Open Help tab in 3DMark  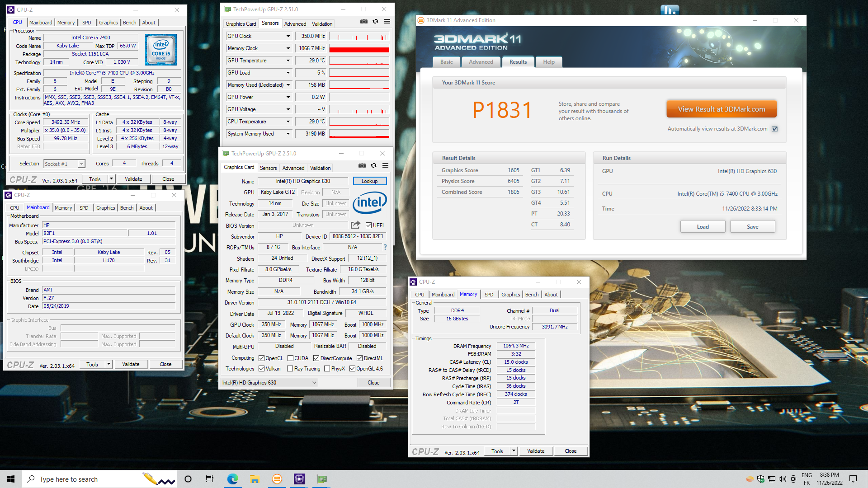tap(548, 62)
